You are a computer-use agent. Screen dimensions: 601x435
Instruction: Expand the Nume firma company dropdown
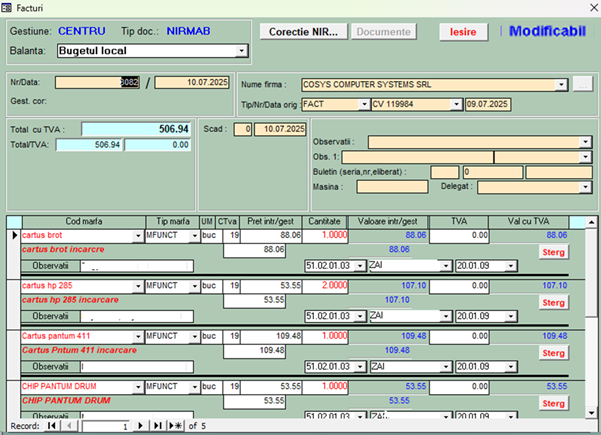[562, 85]
